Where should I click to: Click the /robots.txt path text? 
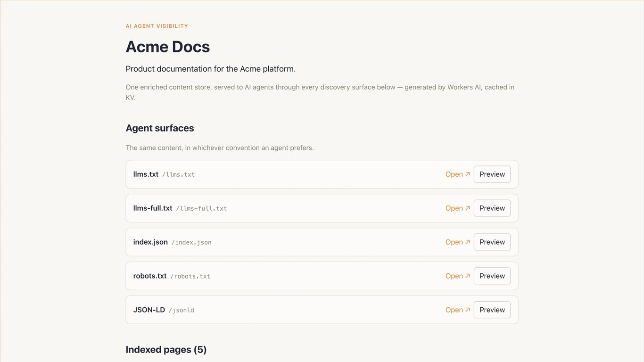[x=190, y=277]
